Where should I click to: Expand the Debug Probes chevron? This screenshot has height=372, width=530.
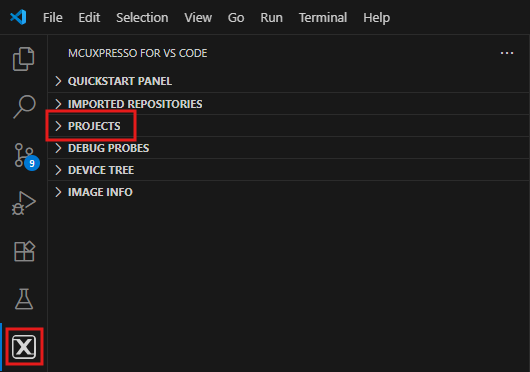pos(58,148)
